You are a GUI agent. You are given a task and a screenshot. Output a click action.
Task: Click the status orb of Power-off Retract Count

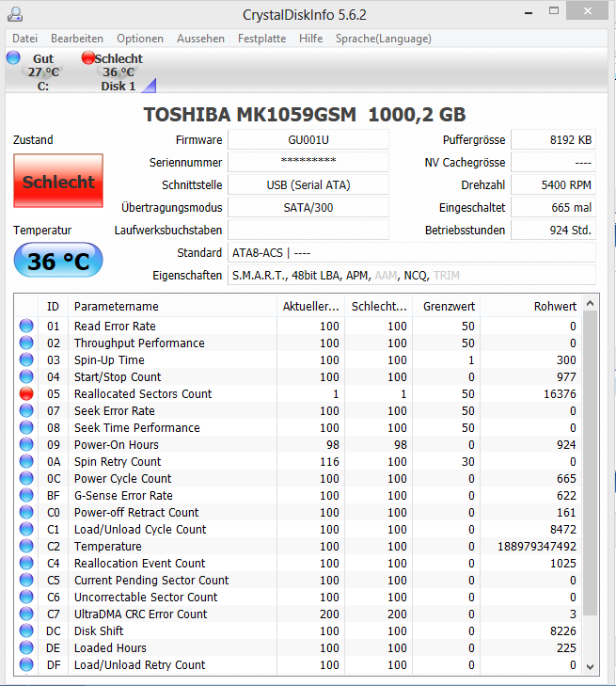point(26,512)
